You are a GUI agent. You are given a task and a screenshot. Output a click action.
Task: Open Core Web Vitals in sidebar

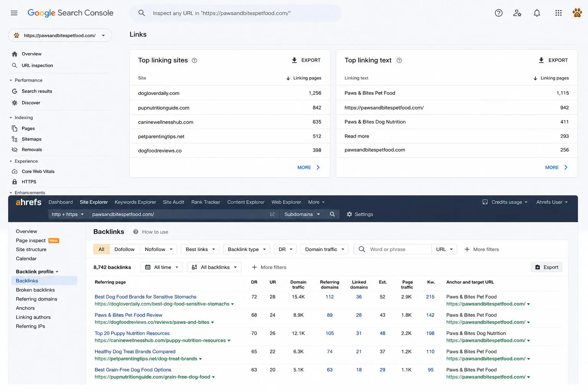coord(38,171)
